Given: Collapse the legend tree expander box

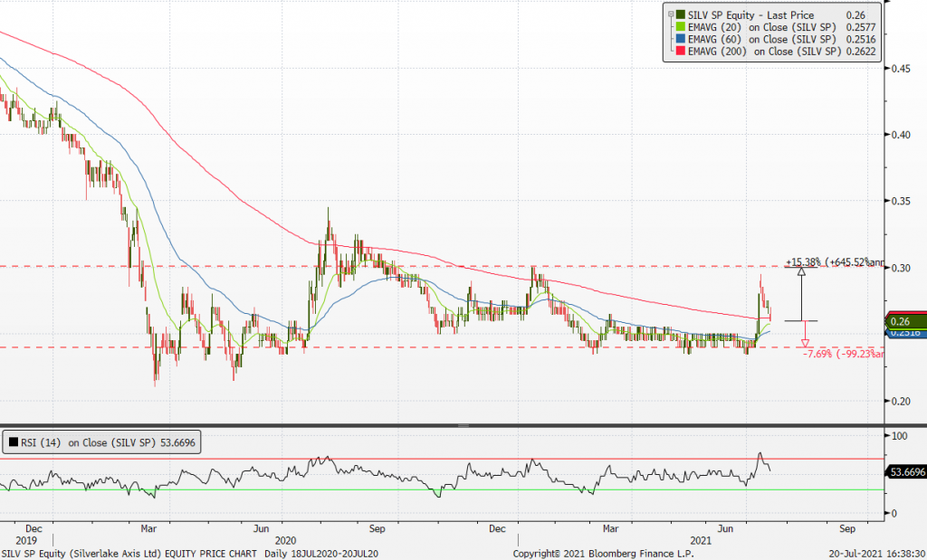Looking at the screenshot, I should pos(671,14).
